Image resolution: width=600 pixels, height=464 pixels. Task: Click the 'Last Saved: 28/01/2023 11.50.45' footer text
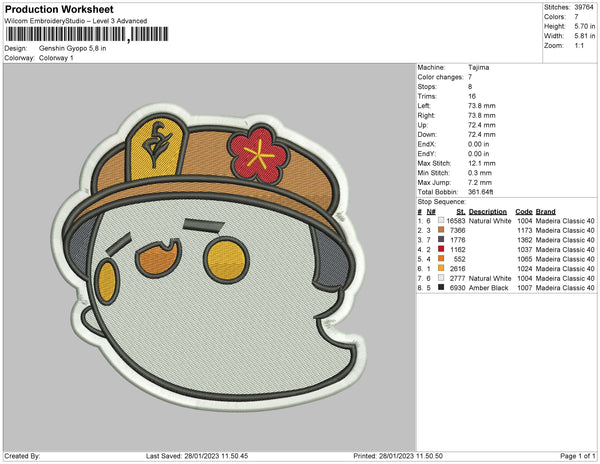pos(197,456)
